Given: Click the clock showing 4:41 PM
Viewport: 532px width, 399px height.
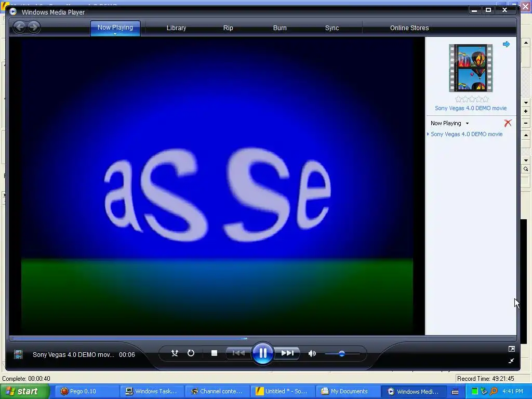Looking at the screenshot, I should click(x=513, y=391).
